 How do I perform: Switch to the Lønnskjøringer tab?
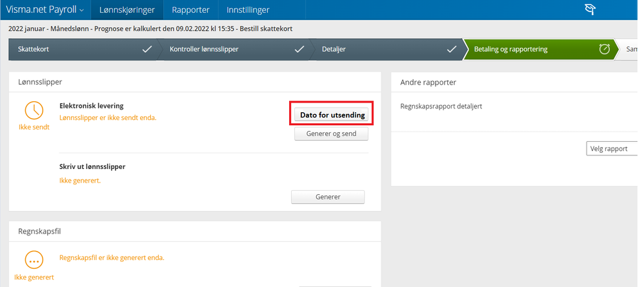click(x=127, y=10)
